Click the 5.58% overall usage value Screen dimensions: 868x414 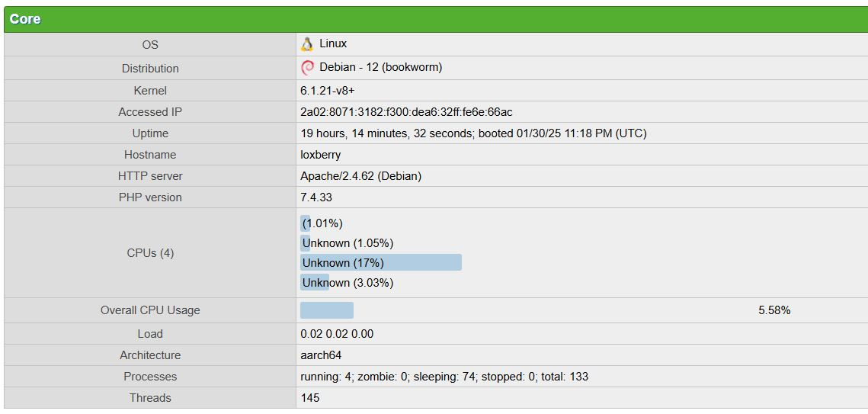(x=774, y=310)
